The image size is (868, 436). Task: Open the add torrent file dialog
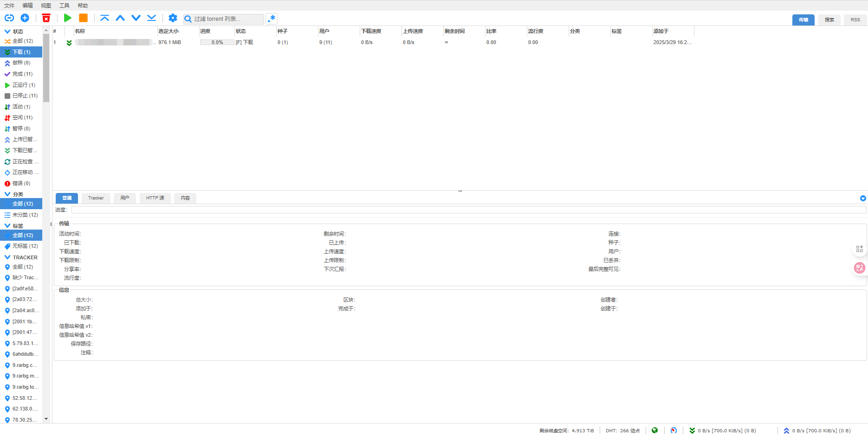[x=25, y=18]
